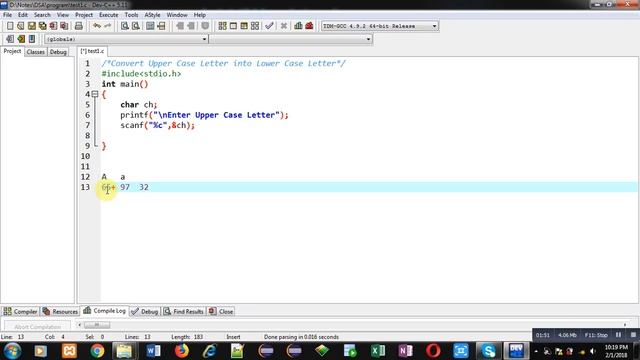Click the Rebuild All toolbar icon
The height and width of the screenshot is (360, 640).
coord(255,26)
